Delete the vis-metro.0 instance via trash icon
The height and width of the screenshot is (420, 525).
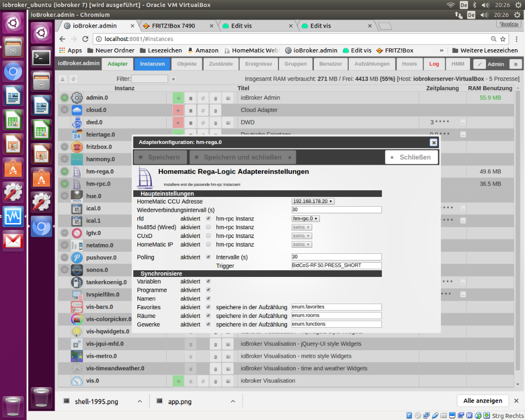215,356
